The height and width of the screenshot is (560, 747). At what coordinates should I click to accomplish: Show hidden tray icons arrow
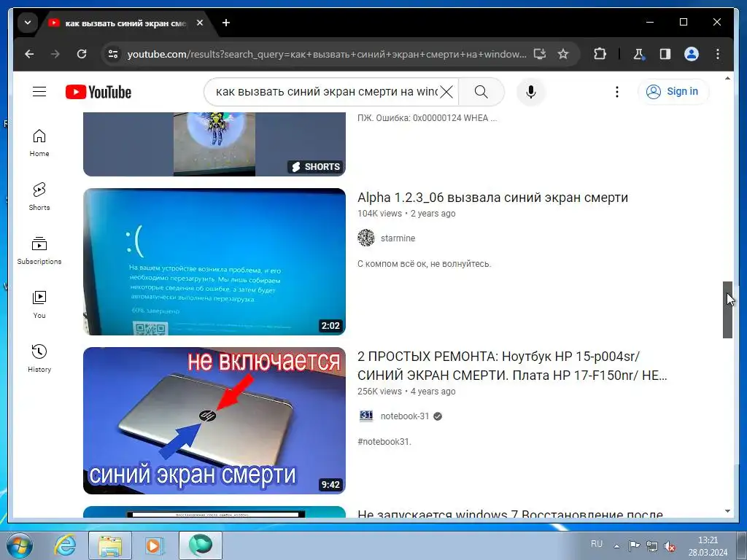click(616, 546)
